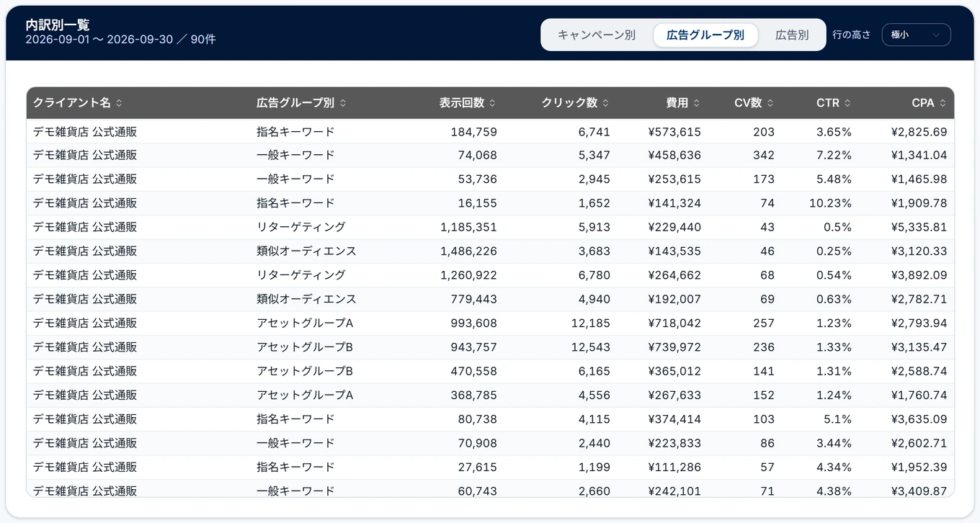Click clicks value 12,185

pyautogui.click(x=591, y=323)
